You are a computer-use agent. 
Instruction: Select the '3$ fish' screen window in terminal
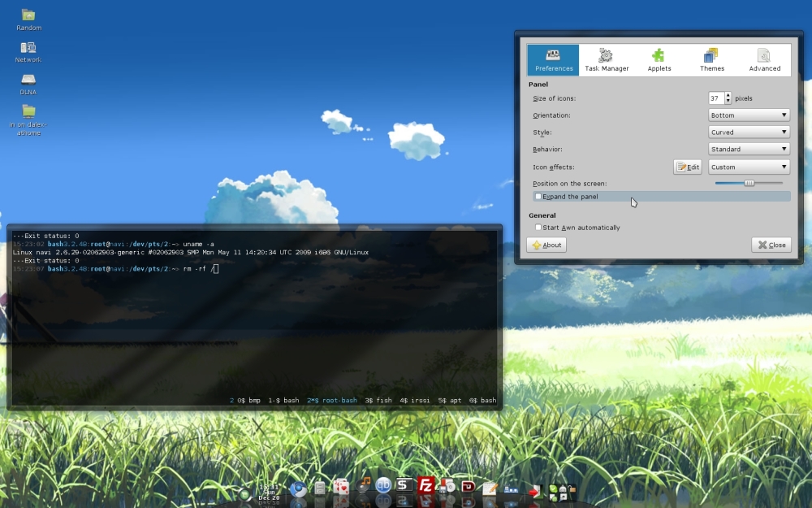click(x=378, y=400)
